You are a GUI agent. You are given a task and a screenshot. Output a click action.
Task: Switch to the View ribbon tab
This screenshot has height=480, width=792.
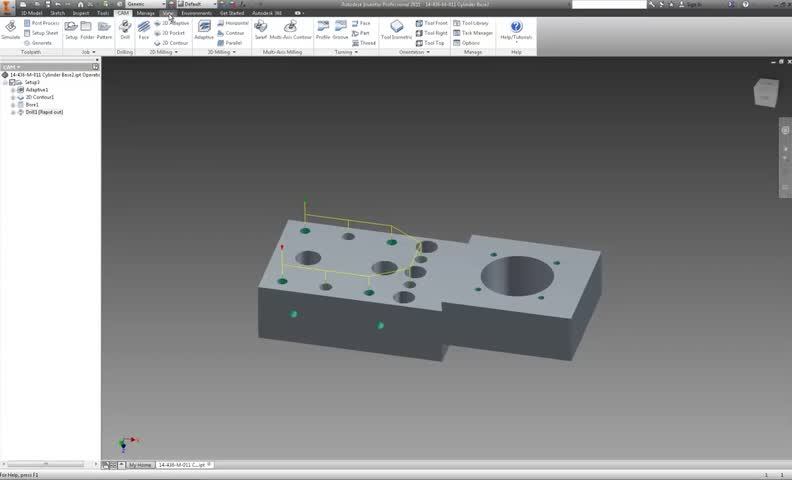coord(168,13)
